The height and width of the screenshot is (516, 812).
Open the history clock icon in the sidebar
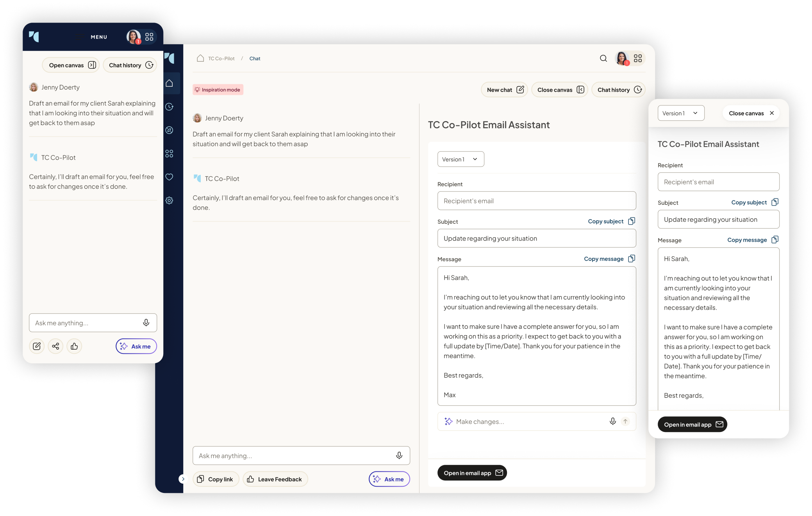pos(170,107)
